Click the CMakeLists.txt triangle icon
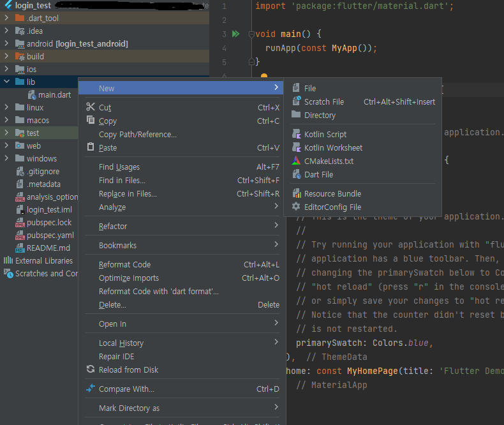This screenshot has width=504, height=425. coord(296,161)
